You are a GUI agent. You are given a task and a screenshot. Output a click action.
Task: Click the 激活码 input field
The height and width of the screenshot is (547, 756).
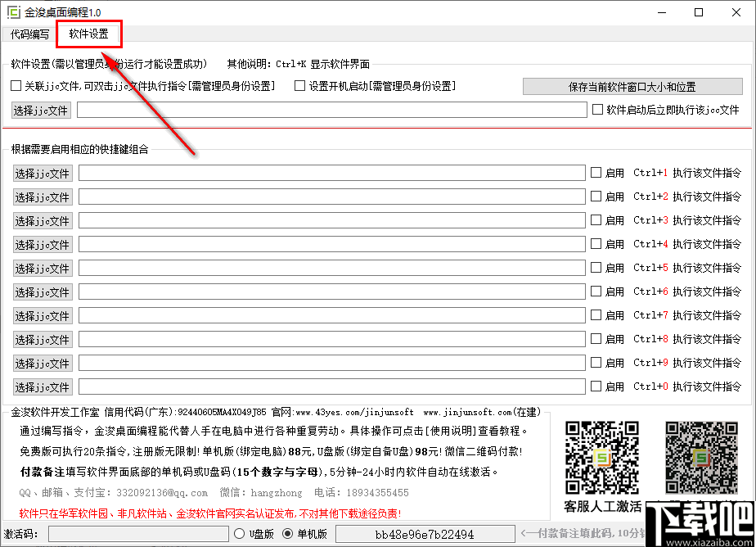tap(139, 533)
